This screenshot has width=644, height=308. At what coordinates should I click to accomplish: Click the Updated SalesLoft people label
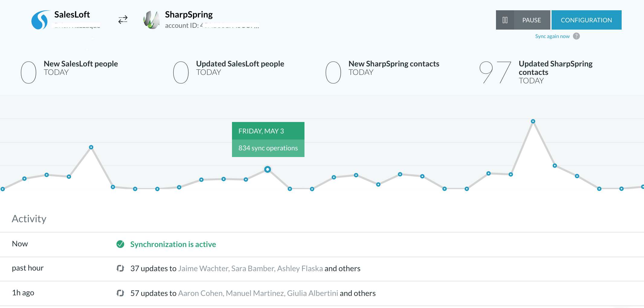tap(240, 64)
